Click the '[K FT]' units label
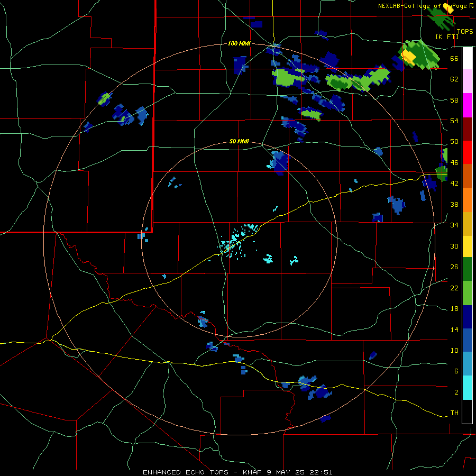This screenshot has width=476, height=476. point(447,36)
